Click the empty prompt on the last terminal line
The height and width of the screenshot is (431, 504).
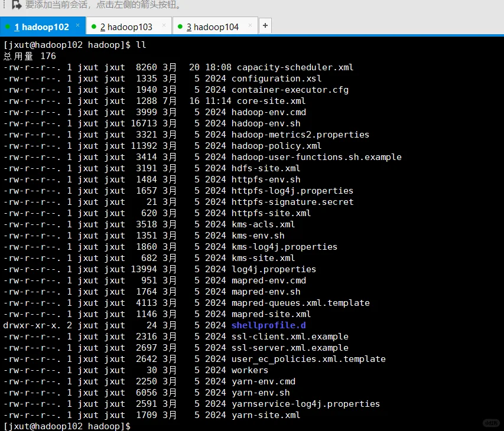pos(67,426)
